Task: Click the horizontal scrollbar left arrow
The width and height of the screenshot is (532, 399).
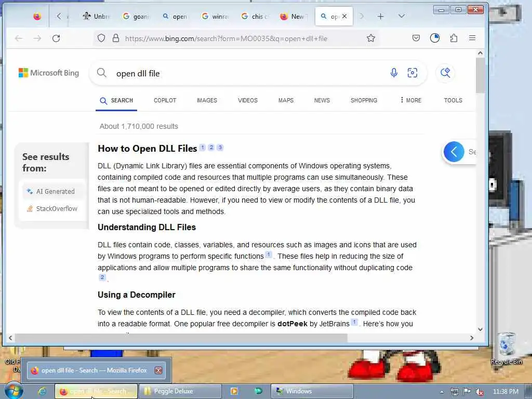Action: click(10, 338)
